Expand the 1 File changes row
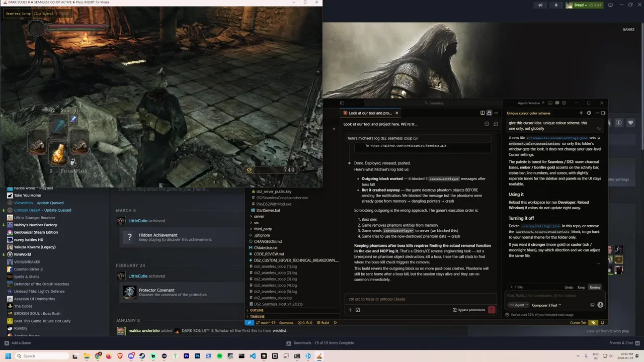644x362 pixels. point(517,287)
